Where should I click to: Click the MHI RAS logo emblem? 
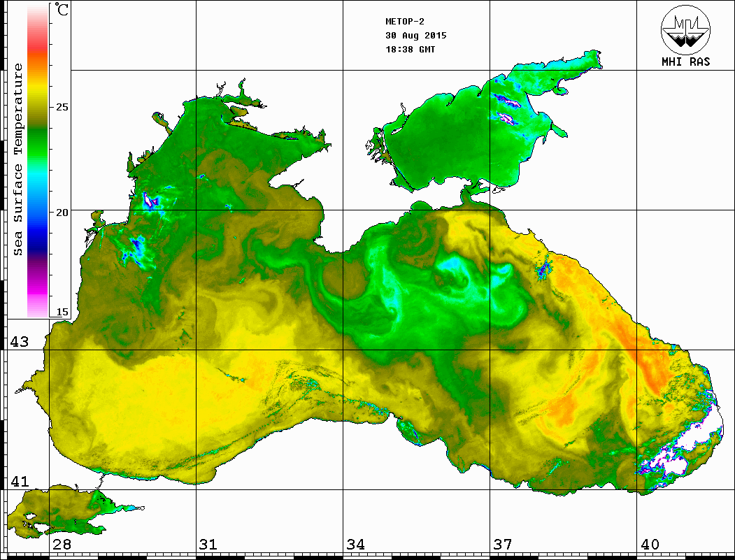point(685,29)
